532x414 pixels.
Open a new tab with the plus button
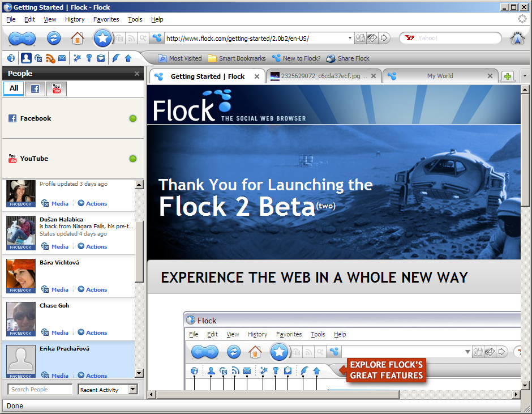click(508, 76)
